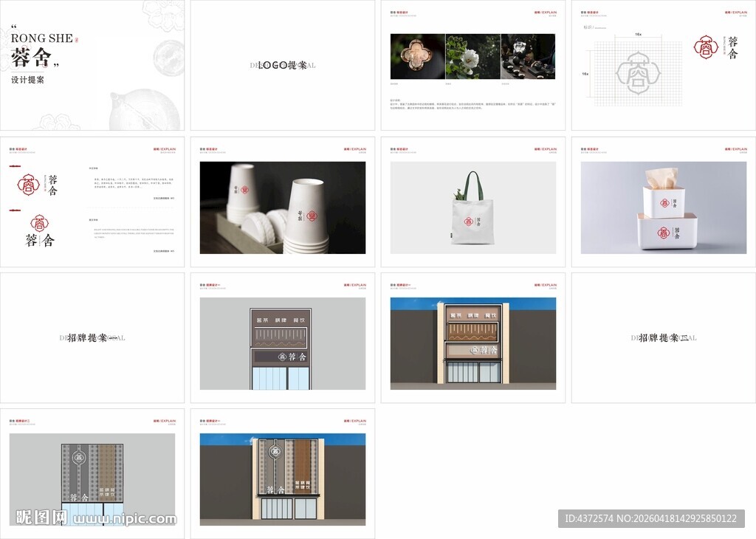Image resolution: width=756 pixels, height=539 pixels.
Task: Click the "EXPLAIN" label on the paper cups slide
Action: tap(358, 149)
